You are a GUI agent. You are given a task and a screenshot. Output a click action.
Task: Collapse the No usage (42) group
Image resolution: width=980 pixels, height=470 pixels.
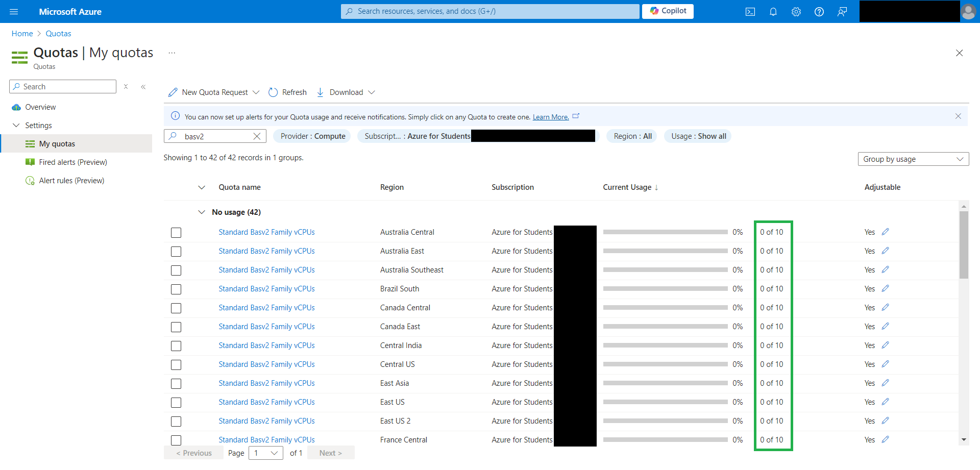click(x=202, y=212)
